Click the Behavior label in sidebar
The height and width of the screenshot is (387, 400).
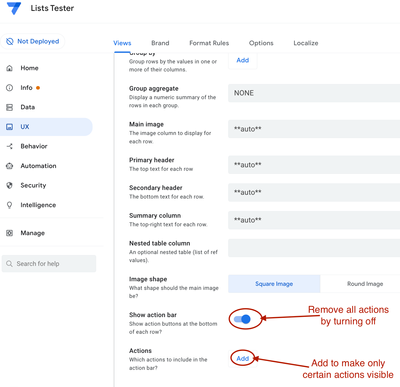click(x=34, y=146)
